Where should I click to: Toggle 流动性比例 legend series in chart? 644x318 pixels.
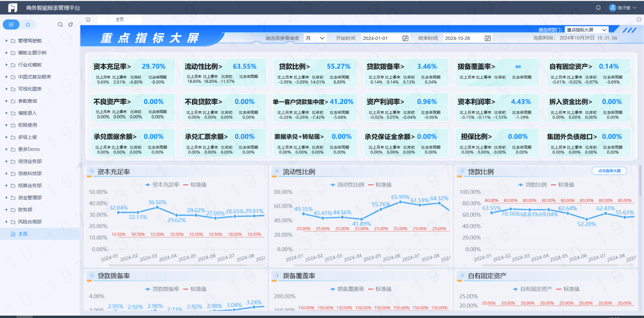[347, 185]
